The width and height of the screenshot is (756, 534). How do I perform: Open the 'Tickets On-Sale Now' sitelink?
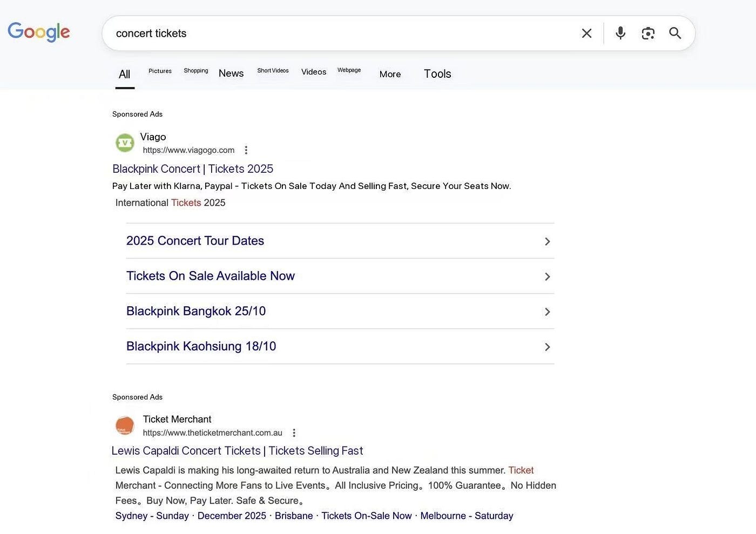[x=367, y=516]
